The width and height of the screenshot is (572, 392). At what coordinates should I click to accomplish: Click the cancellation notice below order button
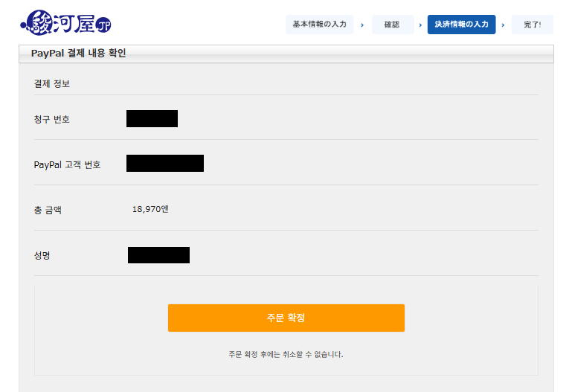tap(286, 355)
